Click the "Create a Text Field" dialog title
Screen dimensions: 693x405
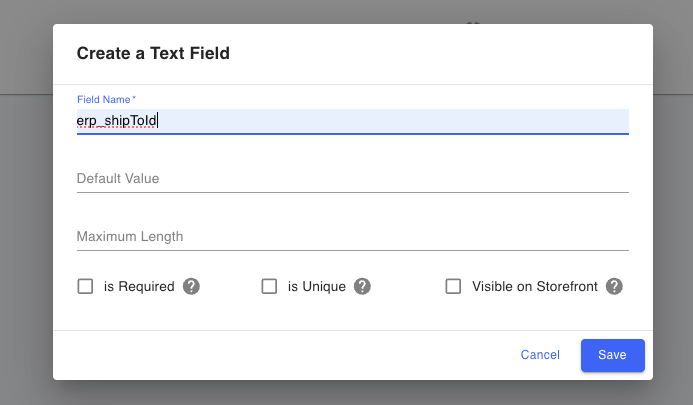tap(153, 53)
